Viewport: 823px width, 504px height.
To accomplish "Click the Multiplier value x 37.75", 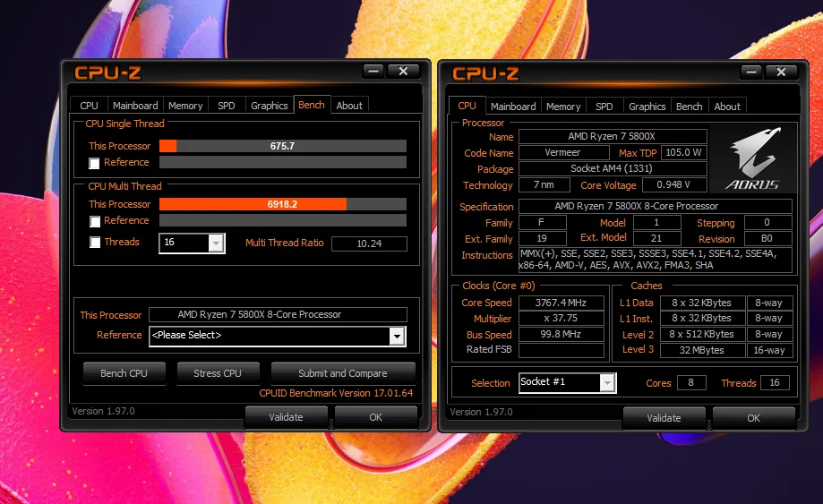I will tap(562, 319).
